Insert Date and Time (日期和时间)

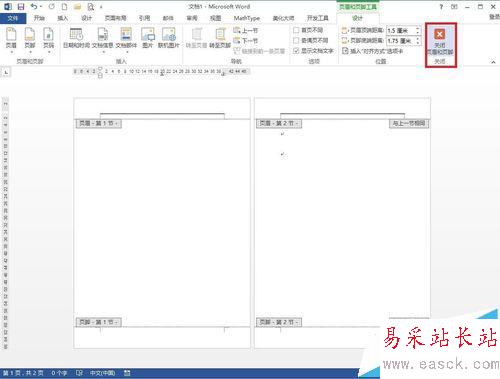tap(76, 38)
